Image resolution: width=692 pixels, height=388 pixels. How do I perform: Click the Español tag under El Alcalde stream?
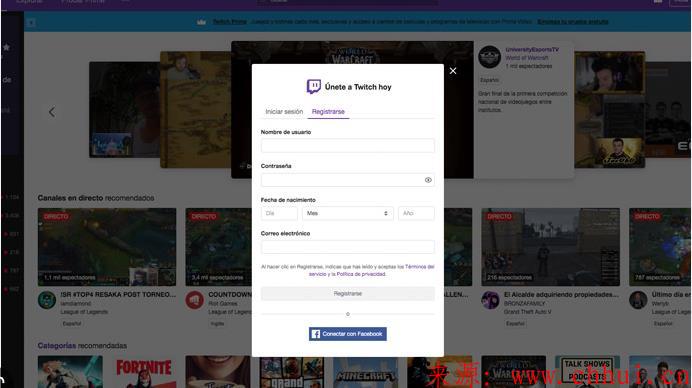click(515, 324)
